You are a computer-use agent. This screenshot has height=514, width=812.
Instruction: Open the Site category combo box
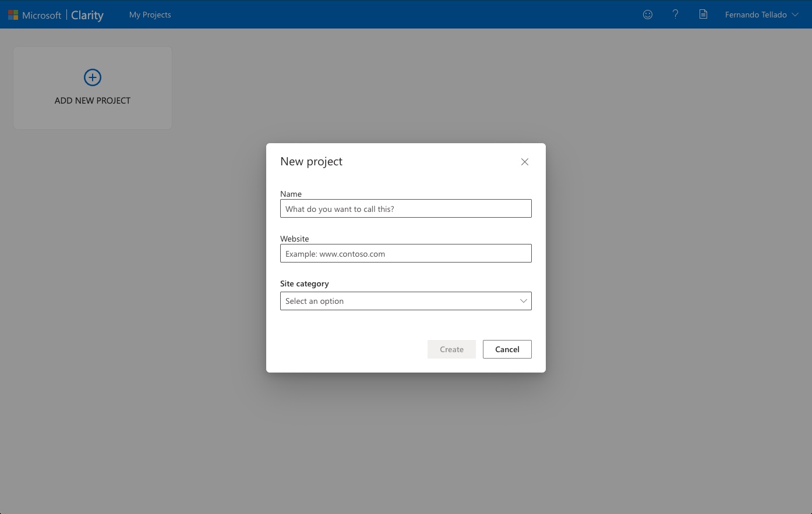(x=396, y=301)
